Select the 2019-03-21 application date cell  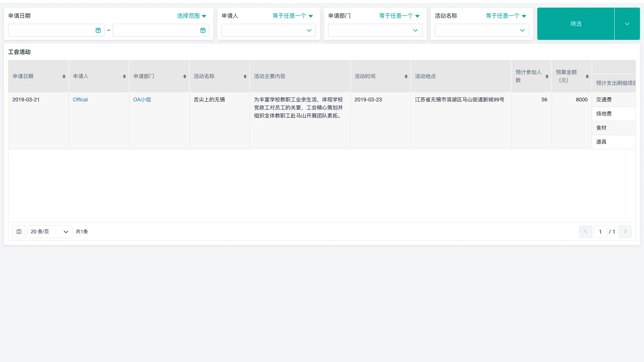[x=38, y=121]
